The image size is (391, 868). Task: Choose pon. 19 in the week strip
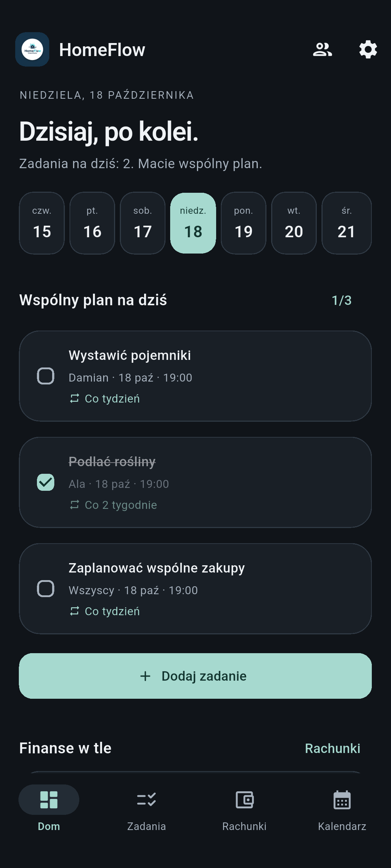point(244,223)
